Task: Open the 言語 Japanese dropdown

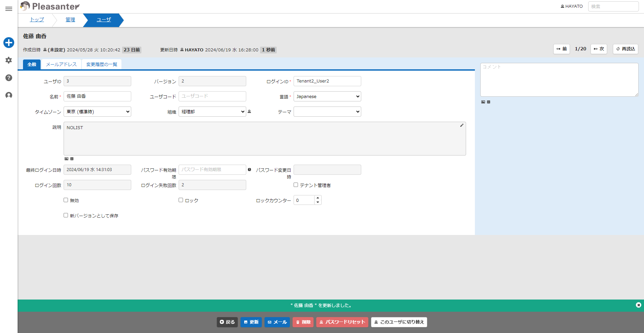Action: [x=327, y=96]
